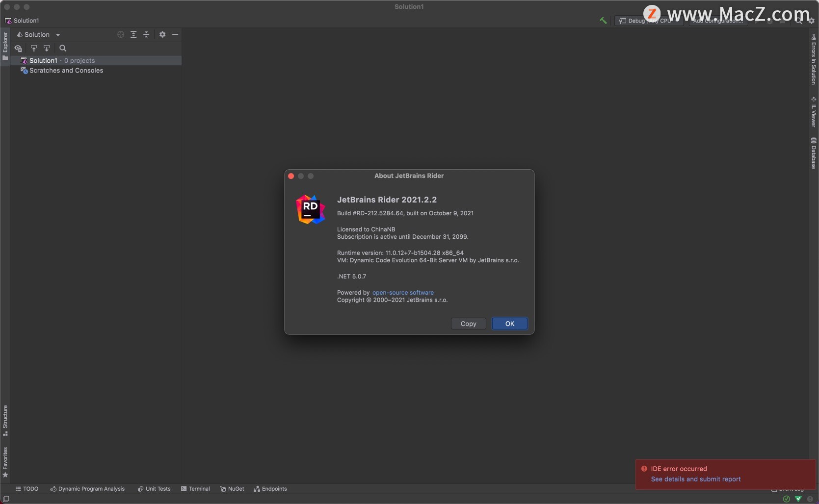This screenshot has width=819, height=504.
Task: Open the Explorer tool window tab
Action: click(x=5, y=46)
